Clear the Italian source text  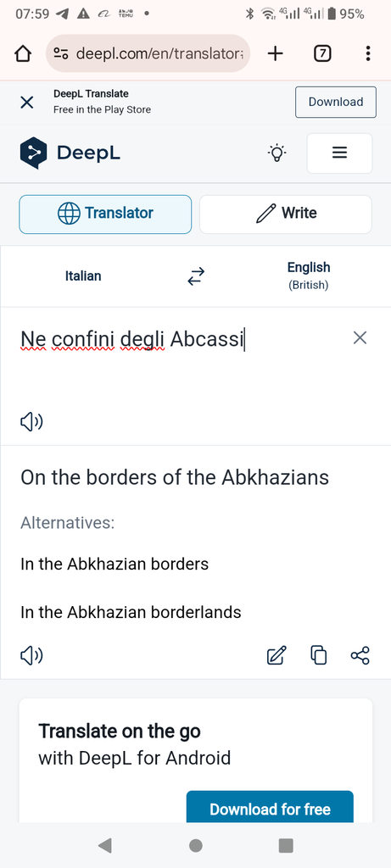pyautogui.click(x=360, y=337)
